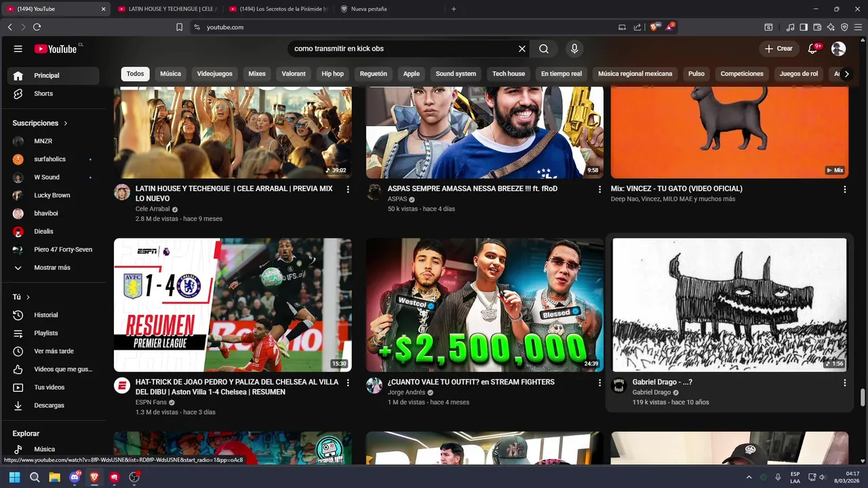868x488 pixels.
Task: Click the magnifier search button
Action: click(x=544, y=49)
